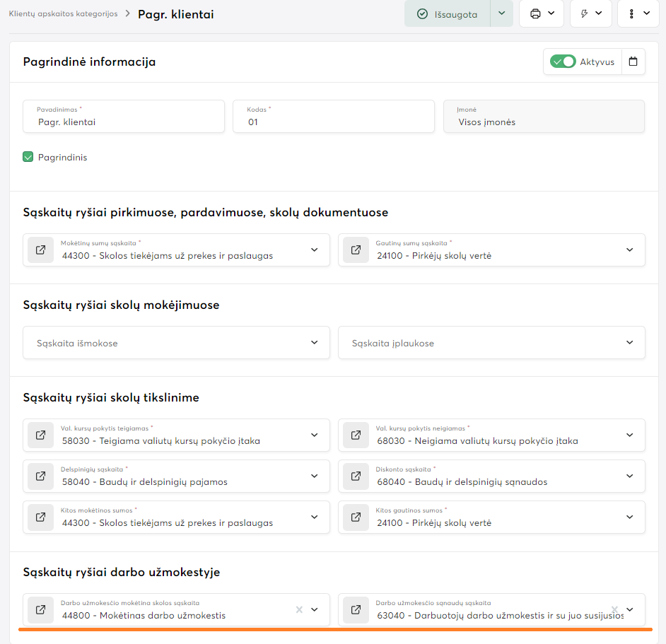Viewport: 666px width, 644px height.
Task: Click the Išsaugota save button
Action: (447, 13)
